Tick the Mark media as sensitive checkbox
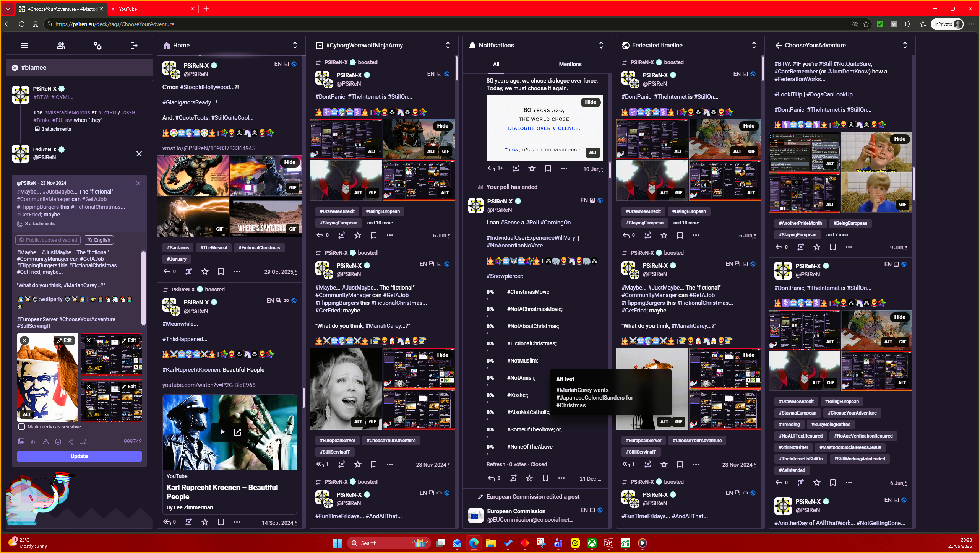 coord(22,426)
